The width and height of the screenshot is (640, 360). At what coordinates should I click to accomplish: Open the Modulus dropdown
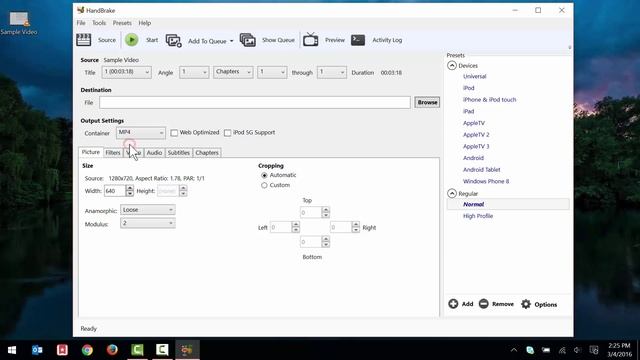(148, 223)
